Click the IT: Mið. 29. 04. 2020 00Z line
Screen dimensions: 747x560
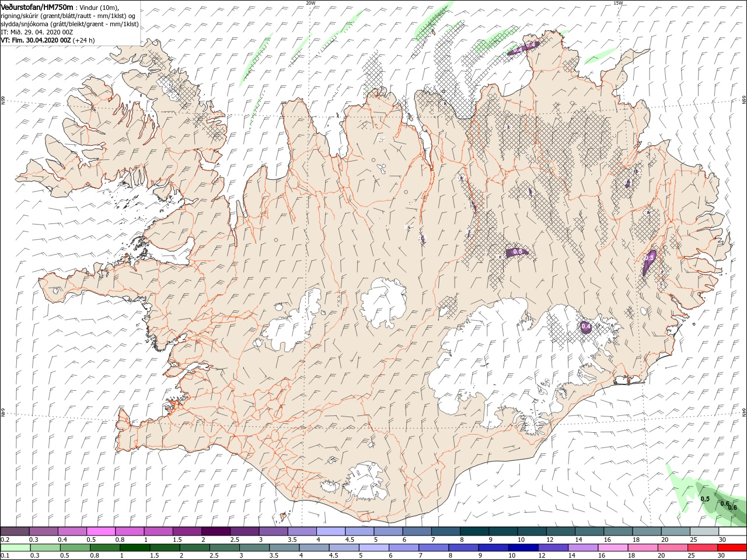point(37,32)
